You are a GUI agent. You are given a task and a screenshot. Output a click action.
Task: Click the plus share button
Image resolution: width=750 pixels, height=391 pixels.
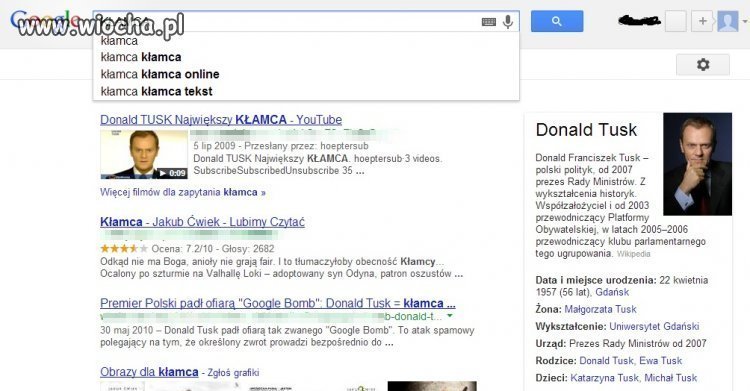(702, 21)
